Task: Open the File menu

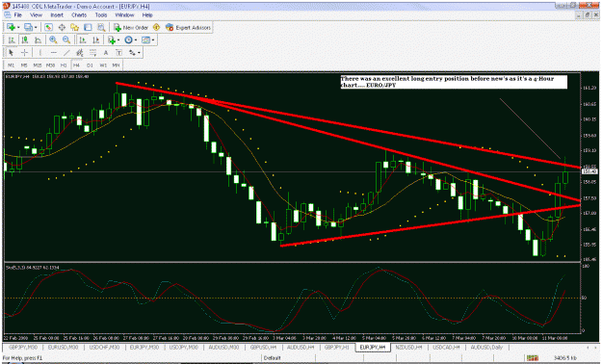Action: tap(18, 15)
